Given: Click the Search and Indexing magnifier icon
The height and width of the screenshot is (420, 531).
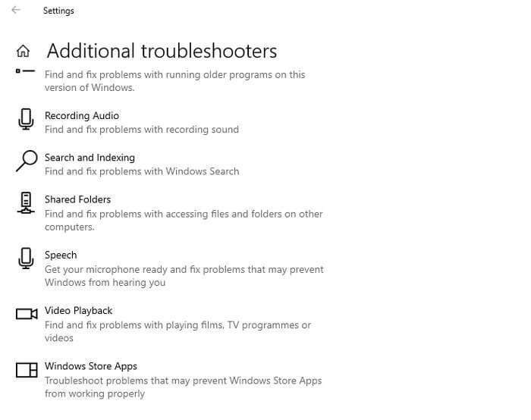Looking at the screenshot, I should click(x=27, y=161).
